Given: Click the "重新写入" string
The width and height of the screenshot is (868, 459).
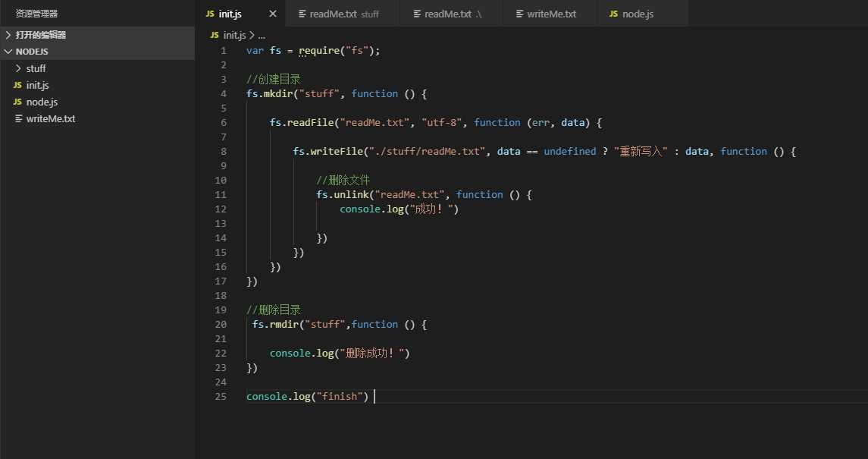Looking at the screenshot, I should click(x=641, y=151).
